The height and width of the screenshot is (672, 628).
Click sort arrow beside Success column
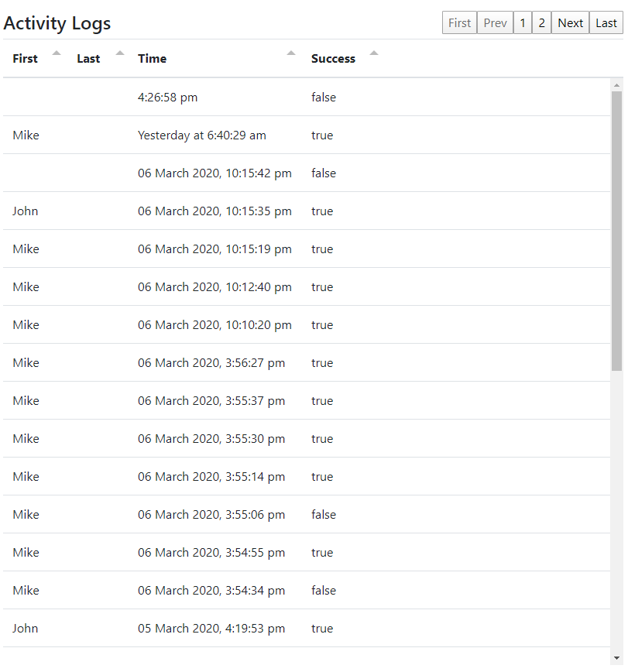[x=374, y=53]
